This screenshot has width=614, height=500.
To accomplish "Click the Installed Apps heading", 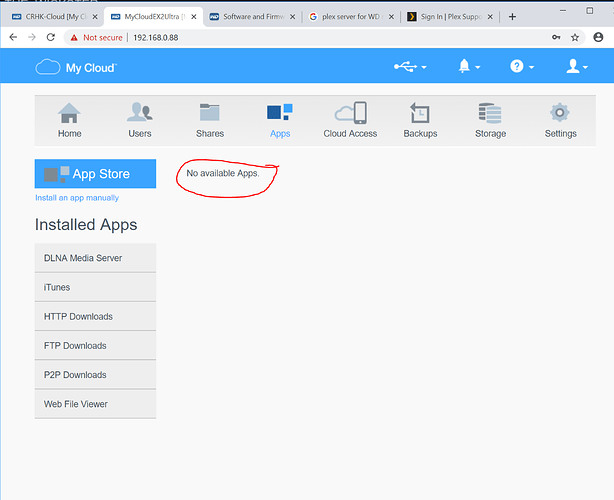I will (x=86, y=224).
